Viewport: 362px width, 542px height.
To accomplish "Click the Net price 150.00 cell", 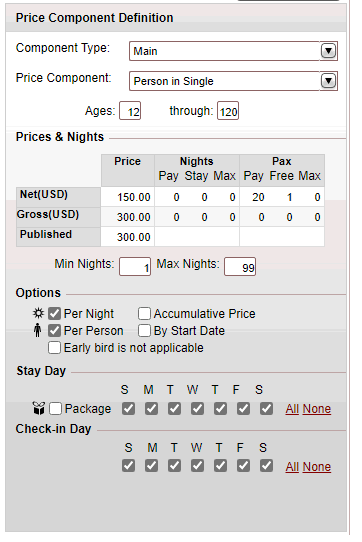I will click(128, 197).
